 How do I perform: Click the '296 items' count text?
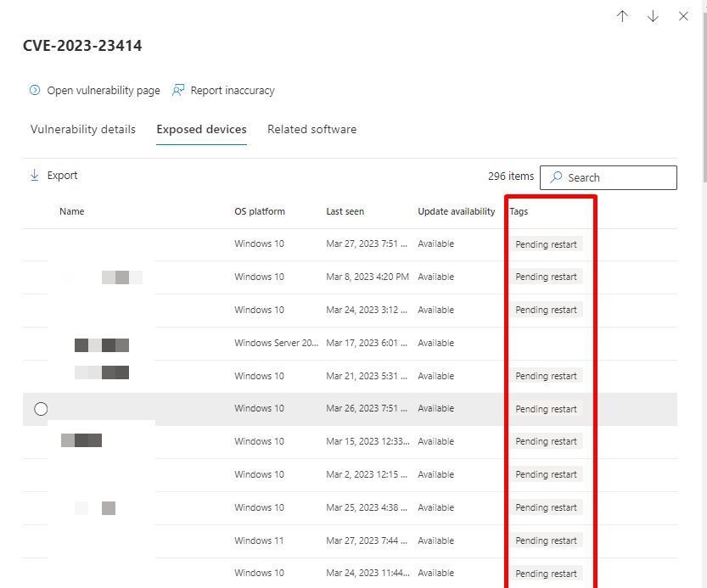click(x=511, y=176)
